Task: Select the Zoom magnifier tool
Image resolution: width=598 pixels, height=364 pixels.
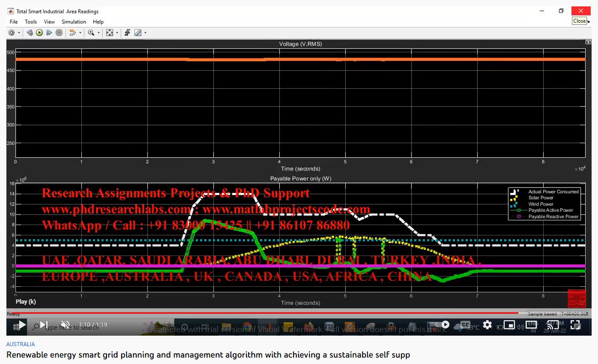Action: (x=91, y=33)
